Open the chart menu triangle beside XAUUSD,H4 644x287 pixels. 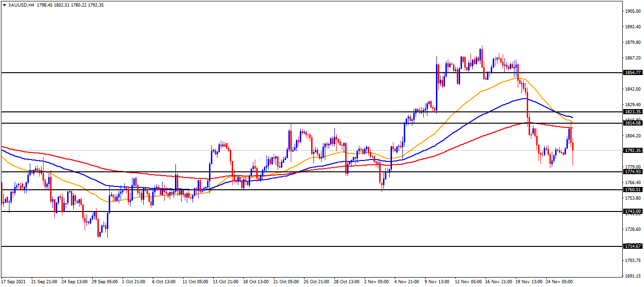(5, 5)
